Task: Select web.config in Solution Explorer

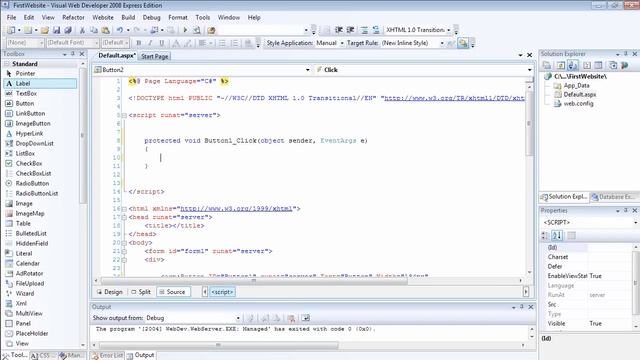Action: click(578, 104)
